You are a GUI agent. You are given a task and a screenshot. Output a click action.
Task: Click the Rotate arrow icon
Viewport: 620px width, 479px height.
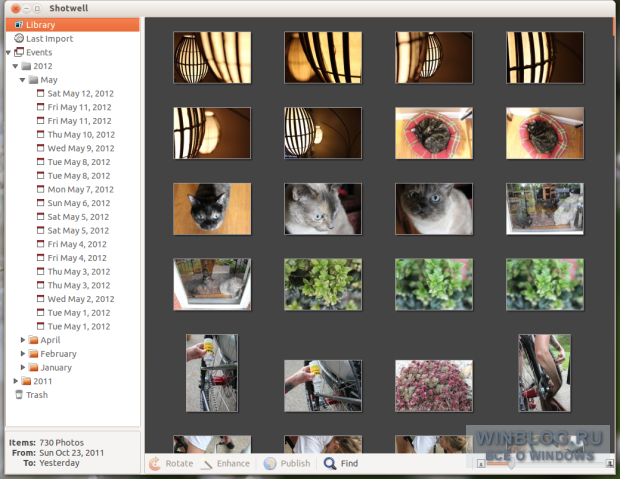(x=155, y=464)
